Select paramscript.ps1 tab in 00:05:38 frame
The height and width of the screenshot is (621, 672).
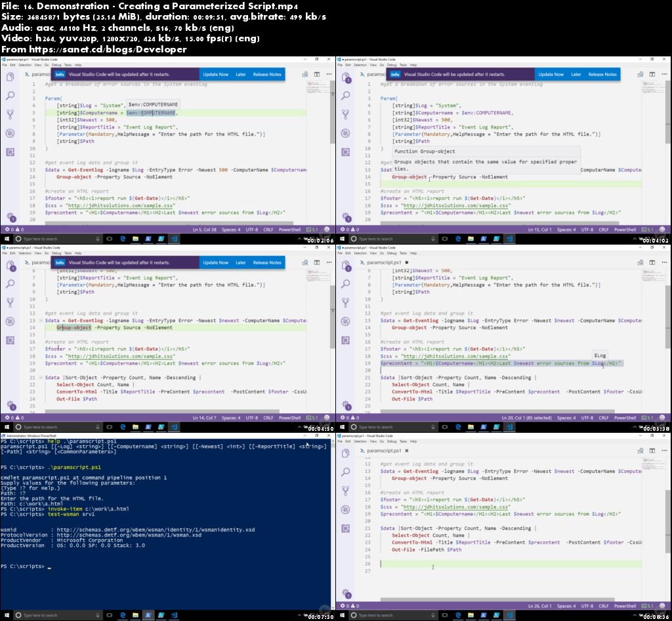click(x=384, y=262)
